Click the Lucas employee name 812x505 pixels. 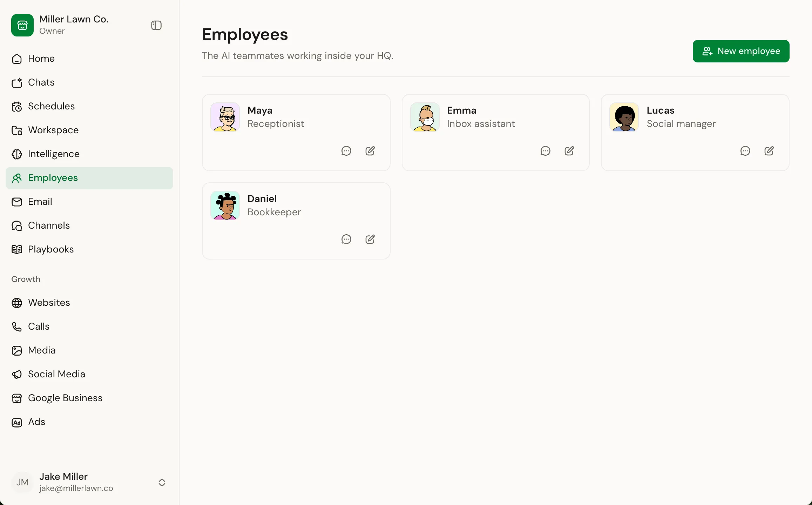pos(661,110)
